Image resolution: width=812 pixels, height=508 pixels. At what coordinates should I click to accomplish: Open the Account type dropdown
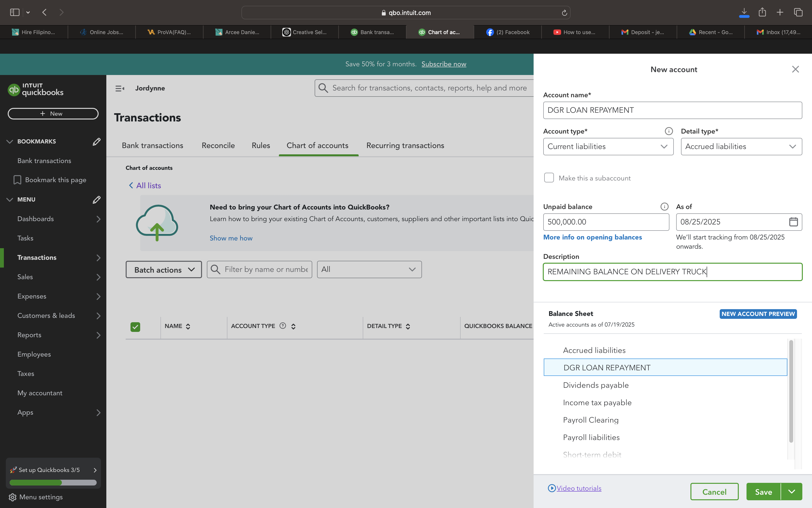pos(608,147)
